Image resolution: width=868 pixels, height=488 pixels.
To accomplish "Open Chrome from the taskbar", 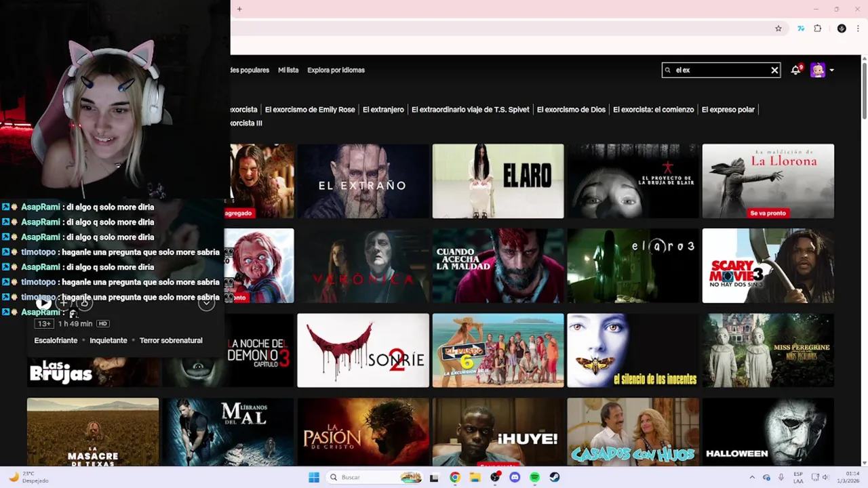I will [455, 477].
